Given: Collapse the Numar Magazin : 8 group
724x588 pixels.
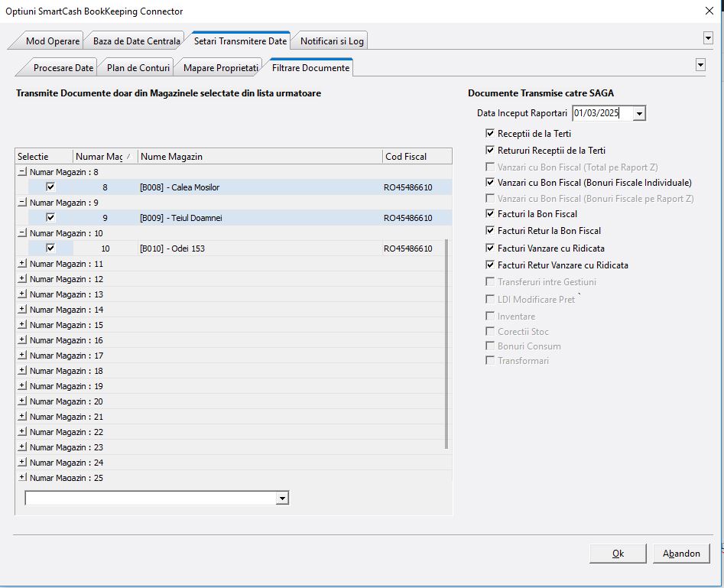Looking at the screenshot, I should tap(21, 172).
